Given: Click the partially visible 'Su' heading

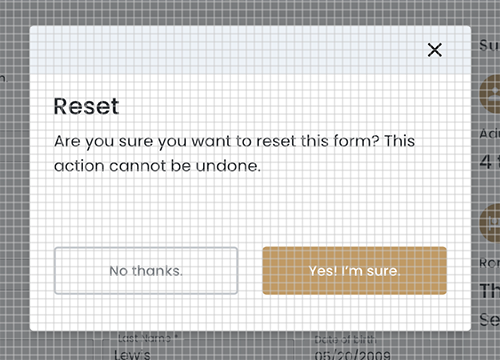Looking at the screenshot, I should coord(490,45).
